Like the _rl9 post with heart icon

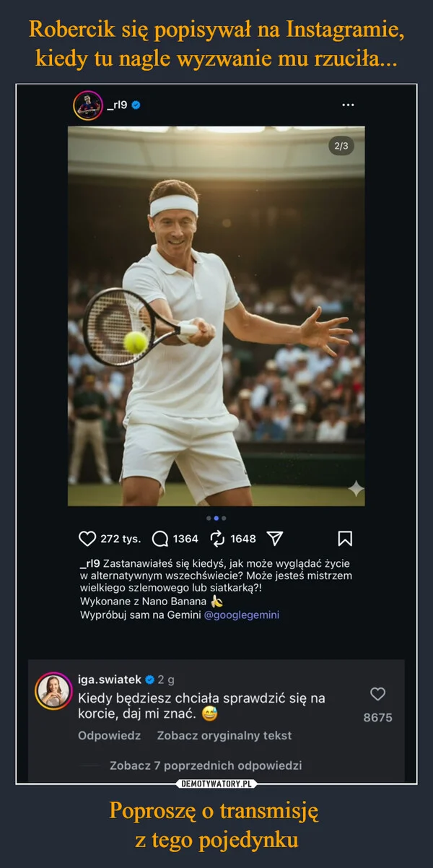pos(87,539)
